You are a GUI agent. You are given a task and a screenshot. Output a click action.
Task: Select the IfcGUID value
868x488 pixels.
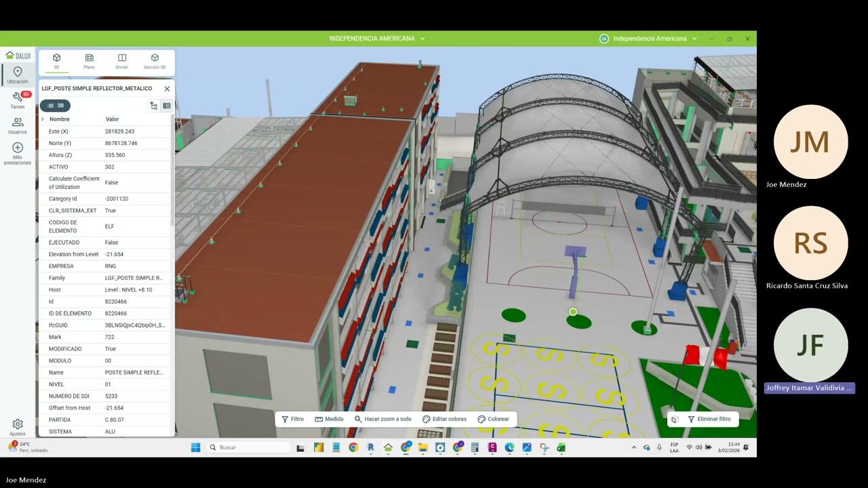coord(135,325)
